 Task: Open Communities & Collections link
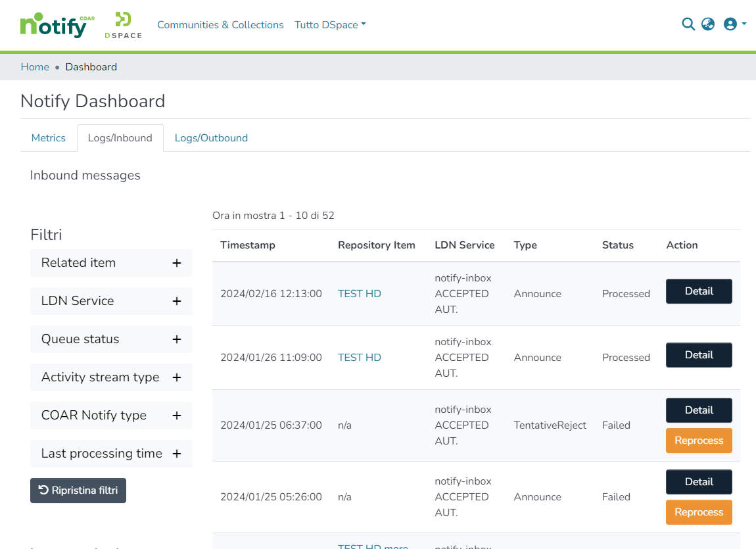click(x=220, y=25)
